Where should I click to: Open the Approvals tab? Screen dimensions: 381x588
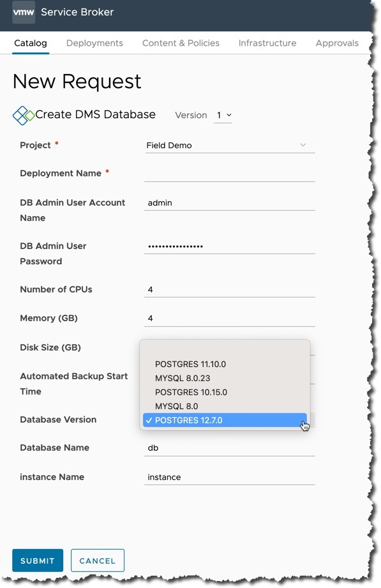pyautogui.click(x=337, y=43)
